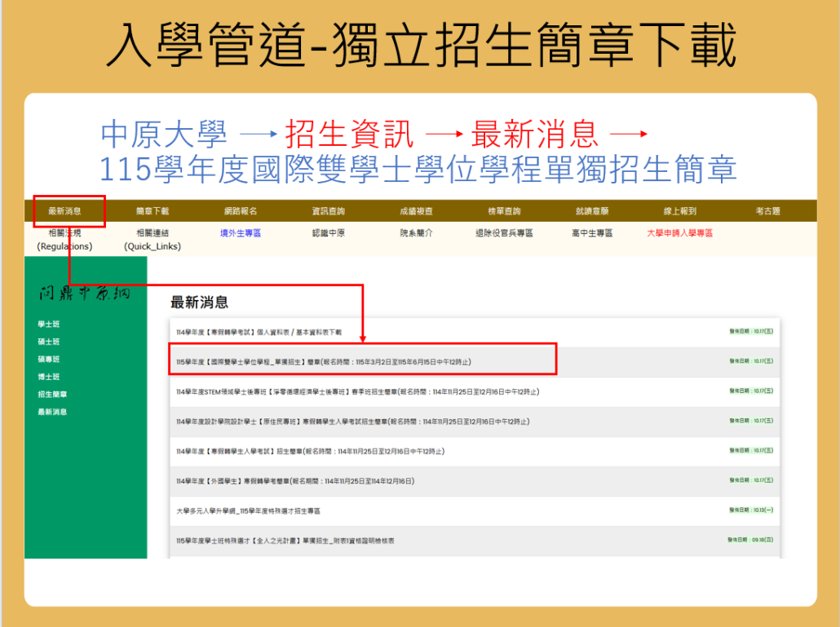
Task: Click the blue 境外生專區 link
Action: (x=241, y=233)
